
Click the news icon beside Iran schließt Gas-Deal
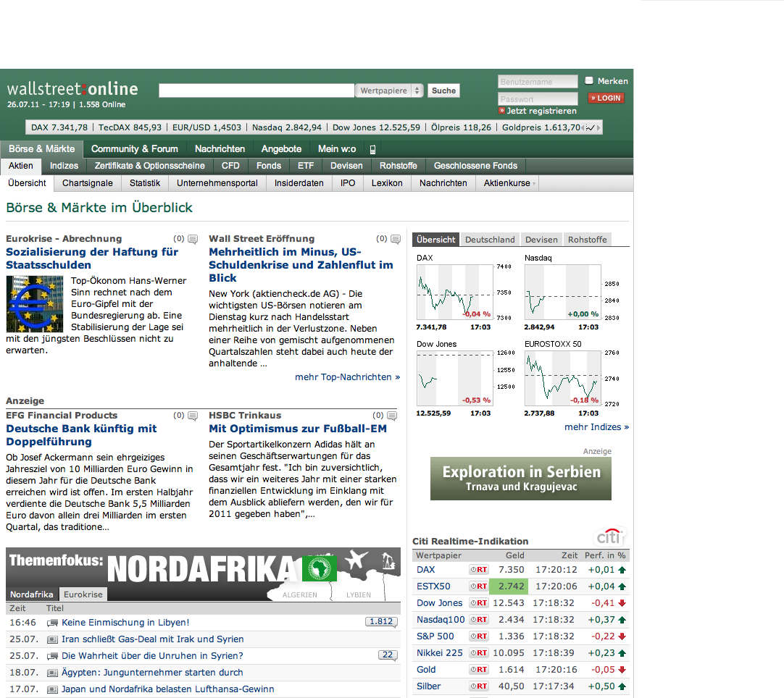point(52,639)
